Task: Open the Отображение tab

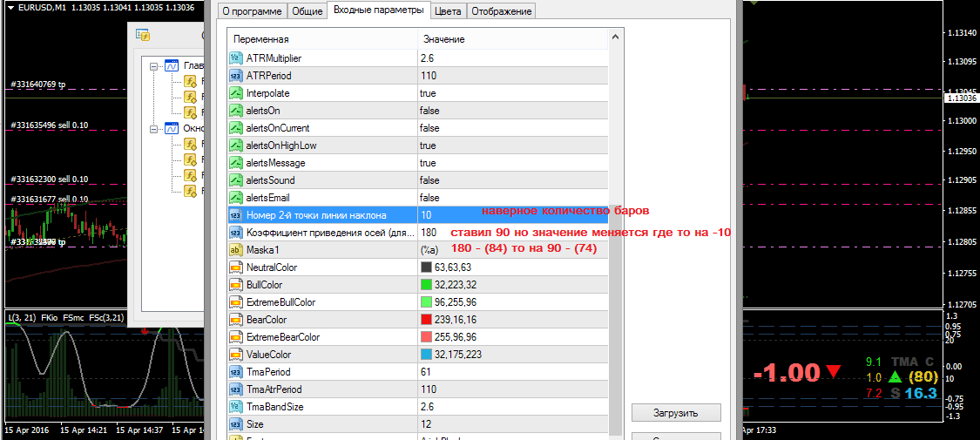Action: coord(501,11)
